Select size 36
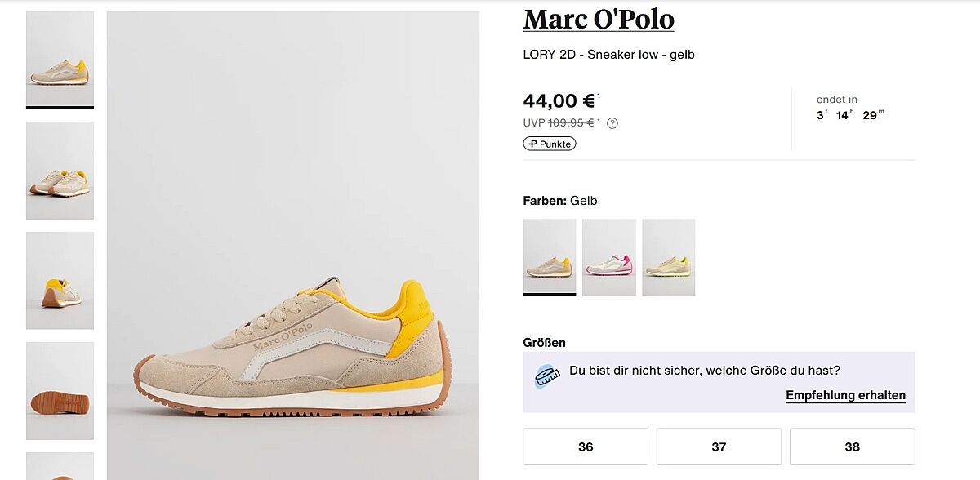Image resolution: width=980 pixels, height=480 pixels. point(586,447)
